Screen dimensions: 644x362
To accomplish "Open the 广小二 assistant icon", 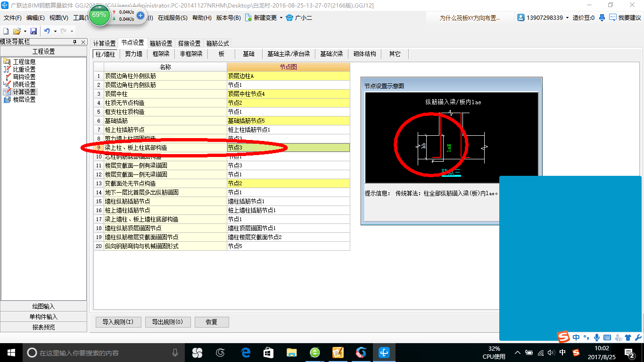I will click(x=289, y=17).
